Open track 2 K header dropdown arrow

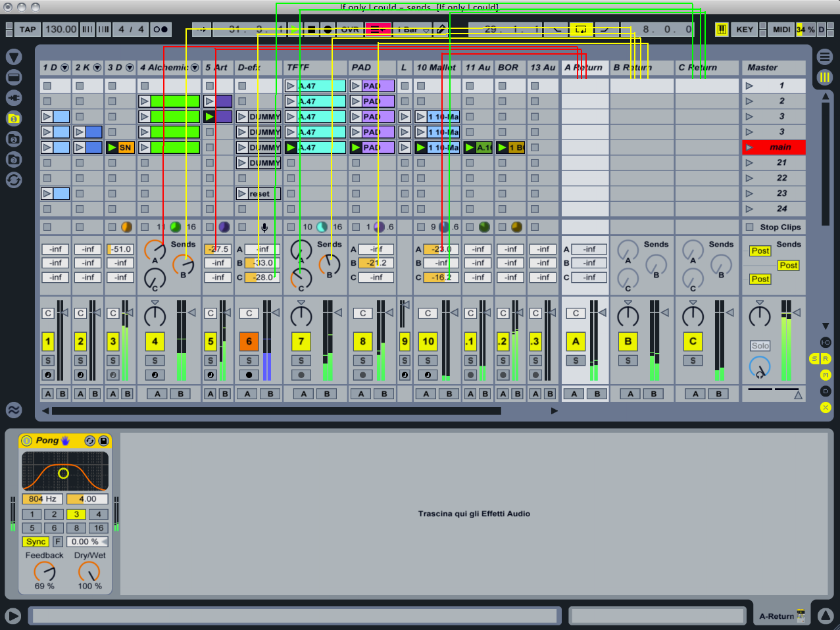pyautogui.click(x=97, y=68)
